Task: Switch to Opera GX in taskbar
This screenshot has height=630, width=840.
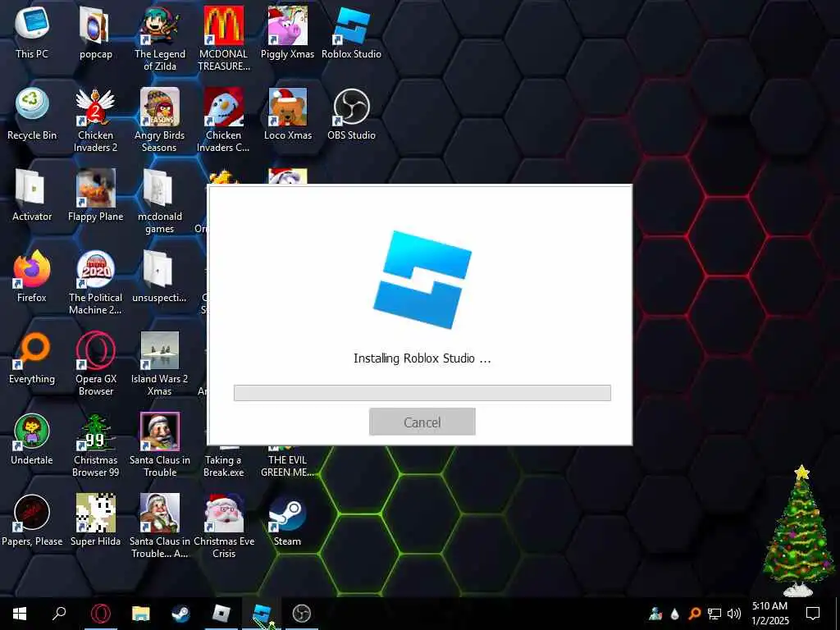Action: coord(101,614)
